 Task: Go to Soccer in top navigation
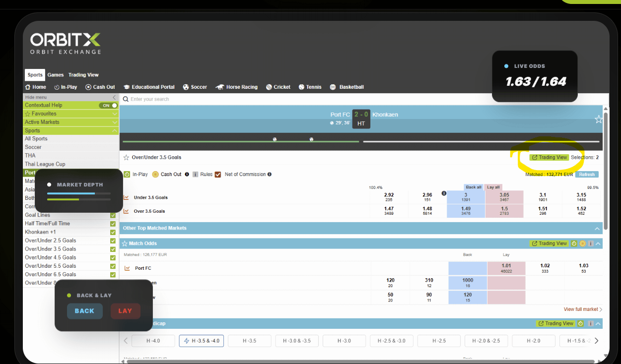click(195, 87)
